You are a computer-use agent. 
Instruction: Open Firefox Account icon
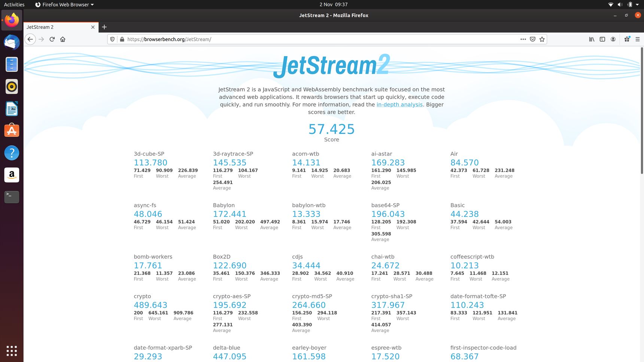coord(613,39)
